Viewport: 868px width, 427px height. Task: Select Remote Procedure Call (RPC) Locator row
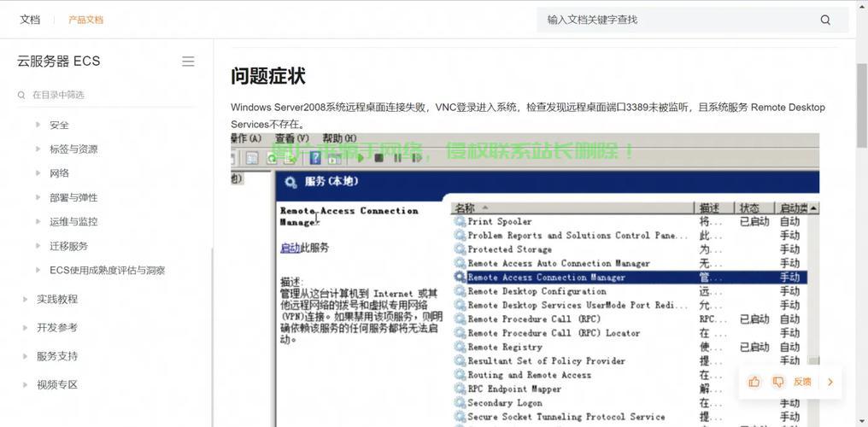(630, 334)
